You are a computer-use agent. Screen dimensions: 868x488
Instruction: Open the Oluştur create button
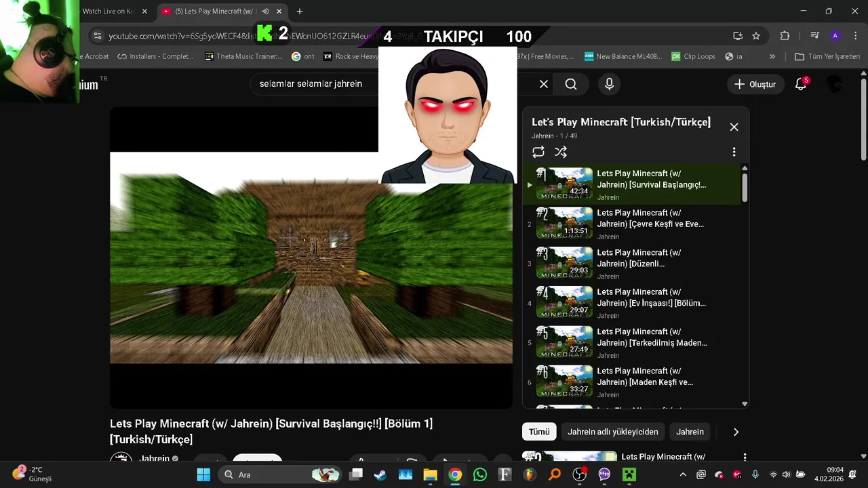tap(755, 84)
